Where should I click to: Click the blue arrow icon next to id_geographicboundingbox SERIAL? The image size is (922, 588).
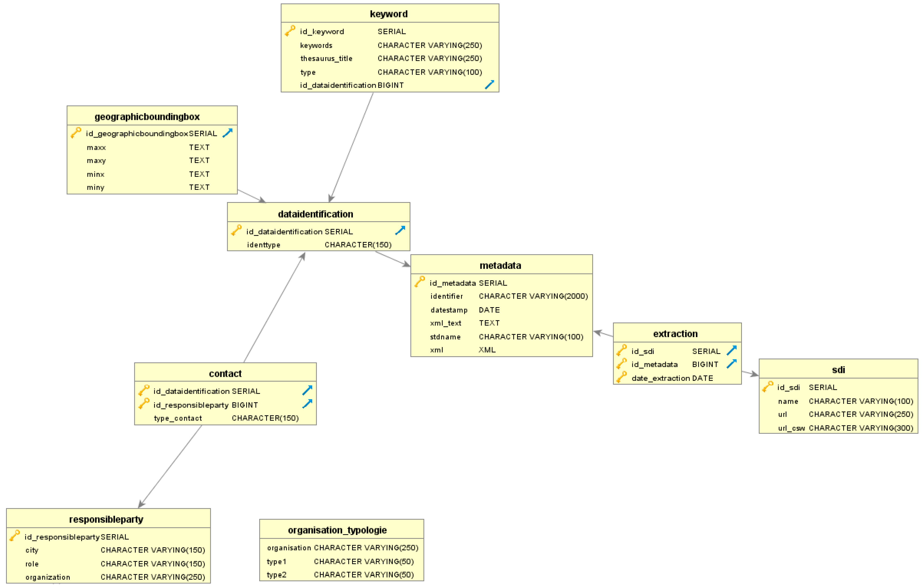pos(227,133)
